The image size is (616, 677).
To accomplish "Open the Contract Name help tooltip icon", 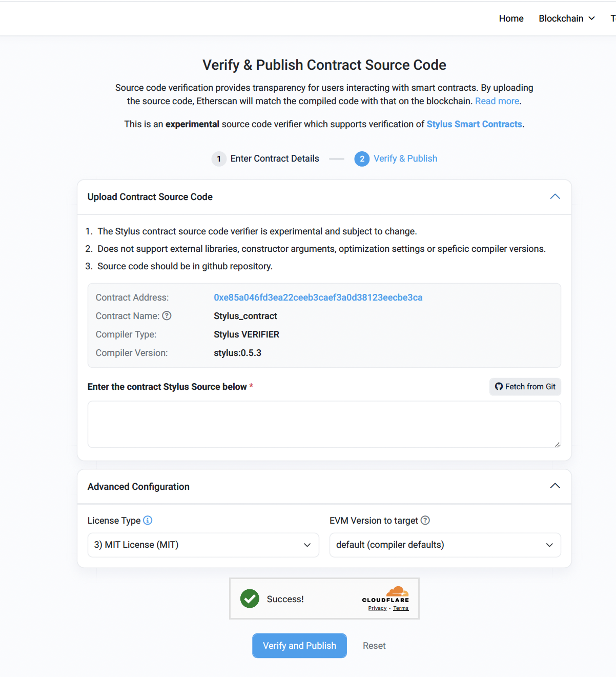I will [x=167, y=316].
